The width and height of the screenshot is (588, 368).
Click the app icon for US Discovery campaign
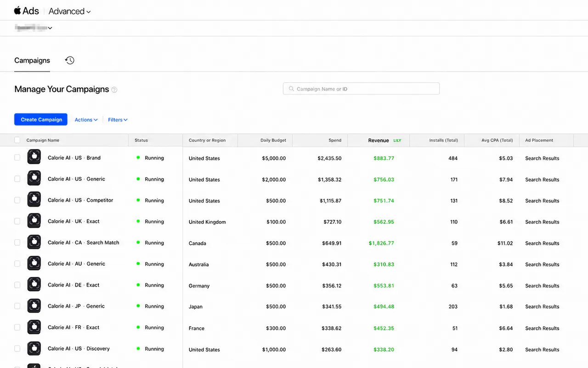34,348
